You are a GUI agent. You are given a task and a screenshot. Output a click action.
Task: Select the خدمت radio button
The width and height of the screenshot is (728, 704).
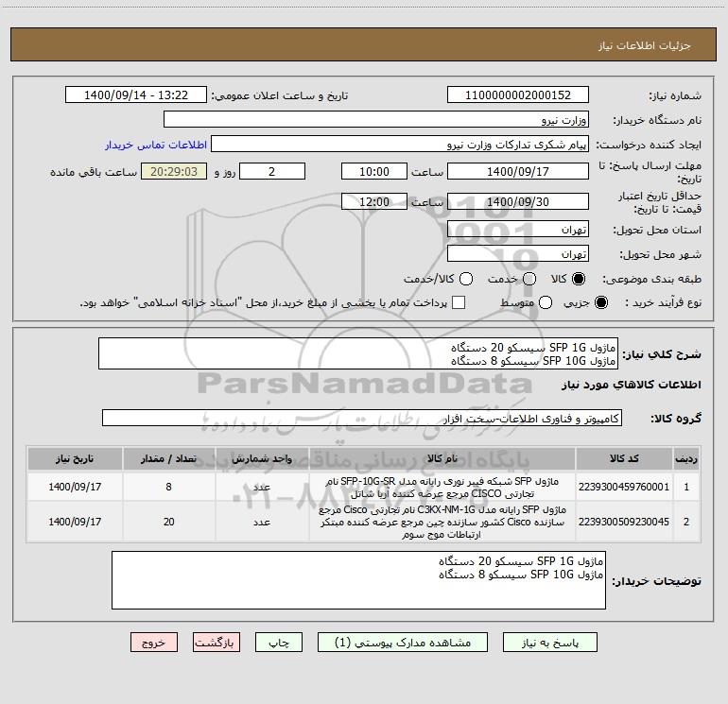529,279
